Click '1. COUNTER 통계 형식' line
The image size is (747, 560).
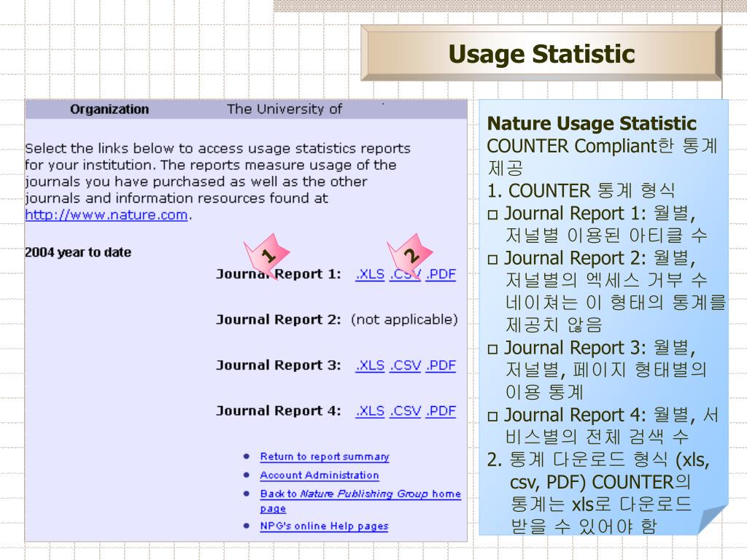point(581,191)
